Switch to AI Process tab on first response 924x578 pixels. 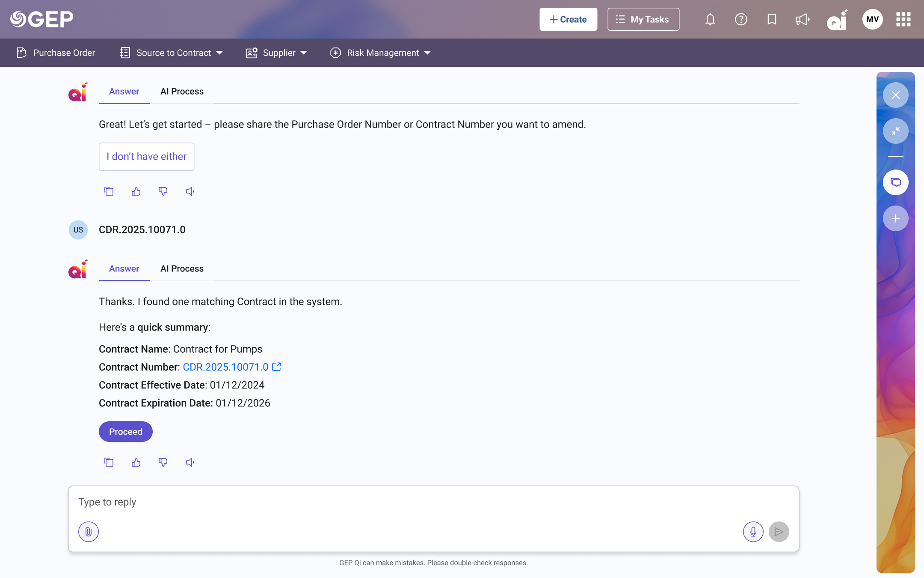(182, 91)
